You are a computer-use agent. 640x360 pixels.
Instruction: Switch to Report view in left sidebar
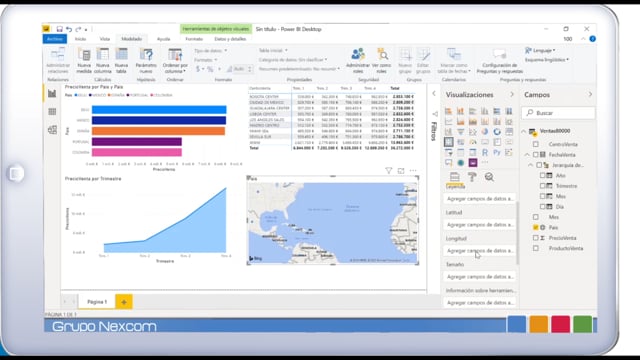(52, 93)
